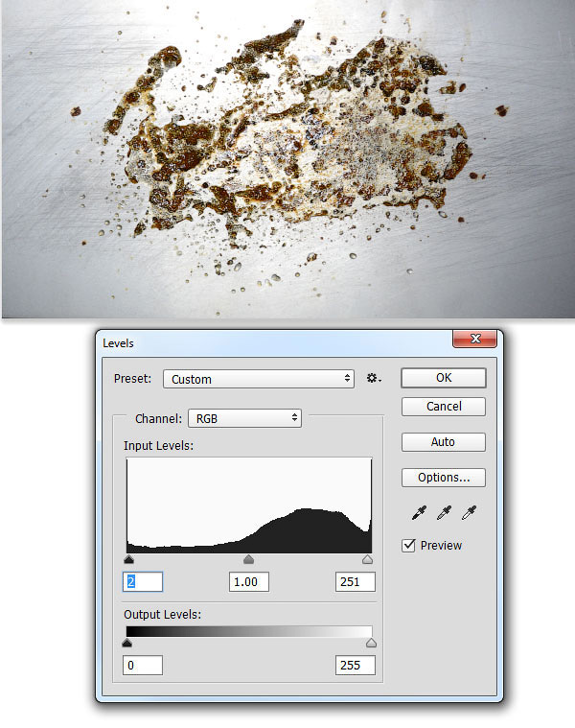Open the Options... button
The height and width of the screenshot is (728, 575).
444,478
